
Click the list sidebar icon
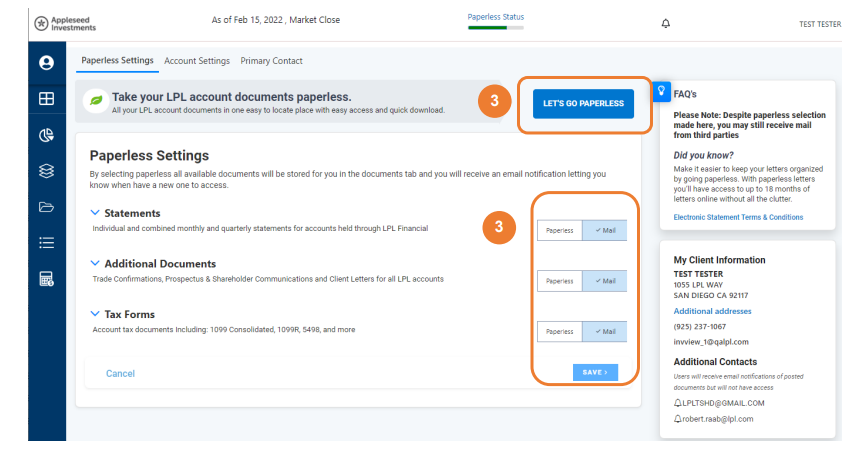tap(46, 242)
